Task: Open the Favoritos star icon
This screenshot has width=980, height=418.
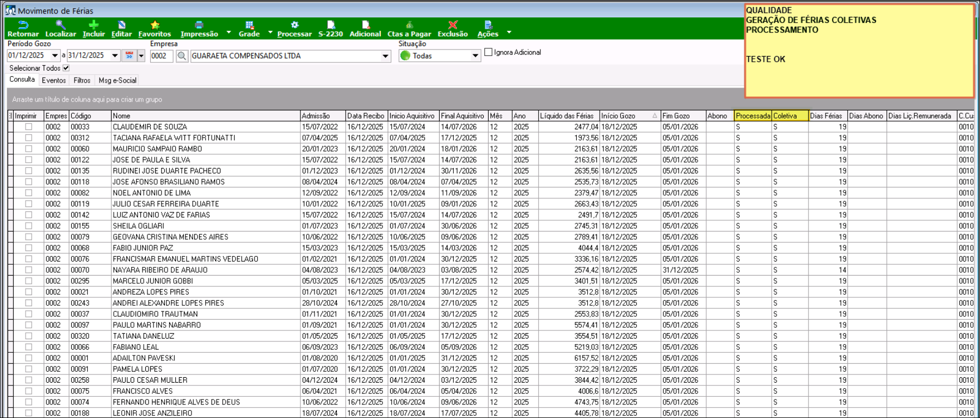Action: click(155, 25)
